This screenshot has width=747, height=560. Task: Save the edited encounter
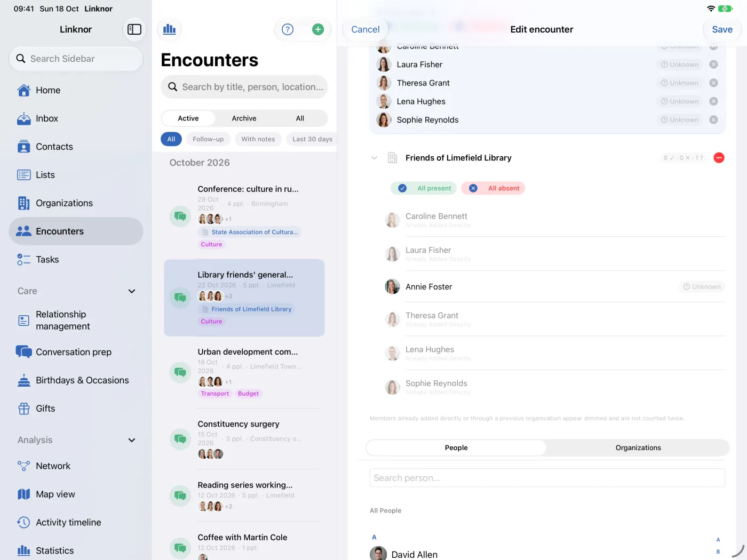pyautogui.click(x=722, y=29)
